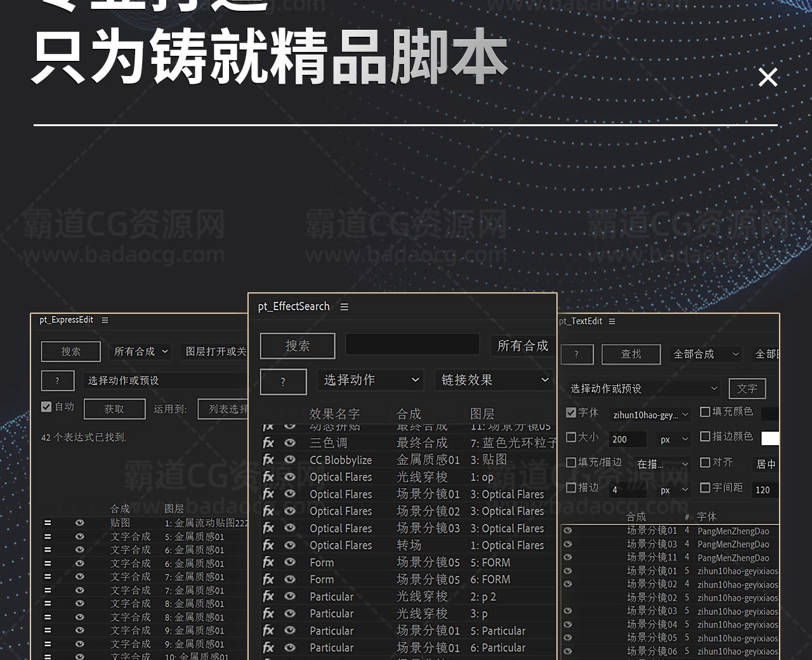
Task: Open the pt_TextEdit panel menu icon
Action: [612, 321]
